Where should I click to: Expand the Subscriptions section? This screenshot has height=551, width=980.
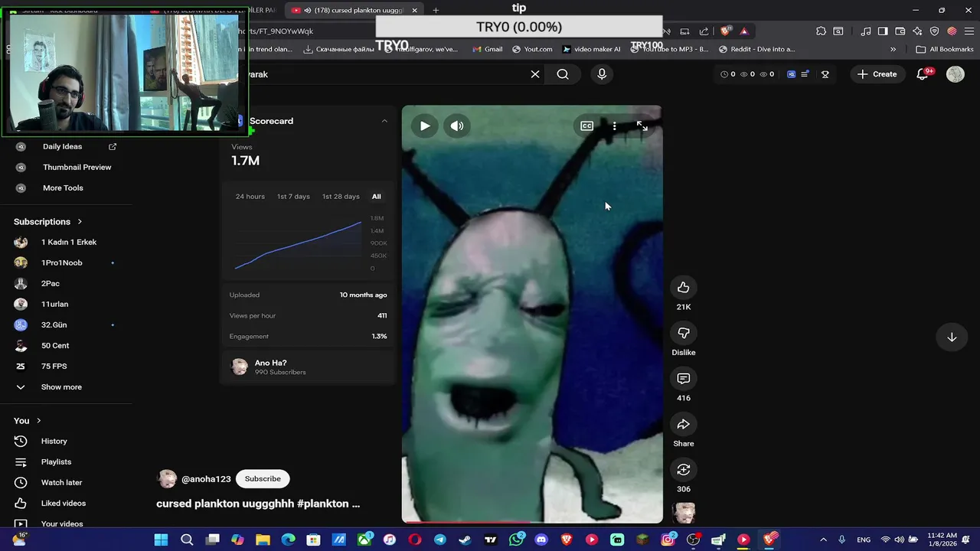click(47, 221)
